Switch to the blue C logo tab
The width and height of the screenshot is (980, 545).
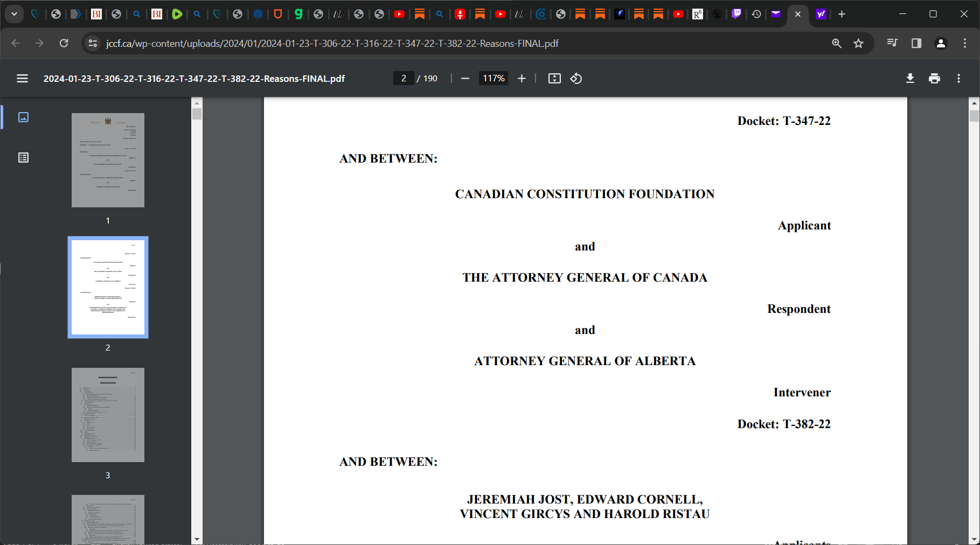[541, 14]
